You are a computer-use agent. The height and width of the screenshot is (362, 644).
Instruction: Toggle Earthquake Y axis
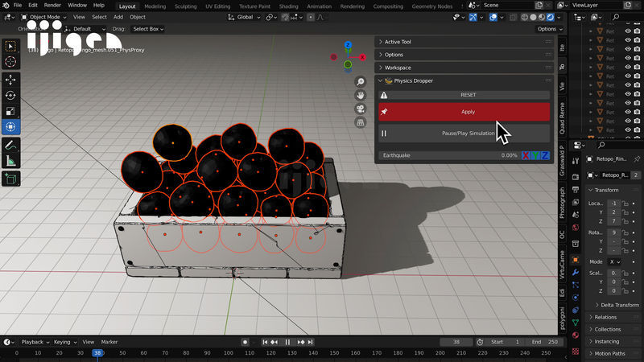point(535,155)
